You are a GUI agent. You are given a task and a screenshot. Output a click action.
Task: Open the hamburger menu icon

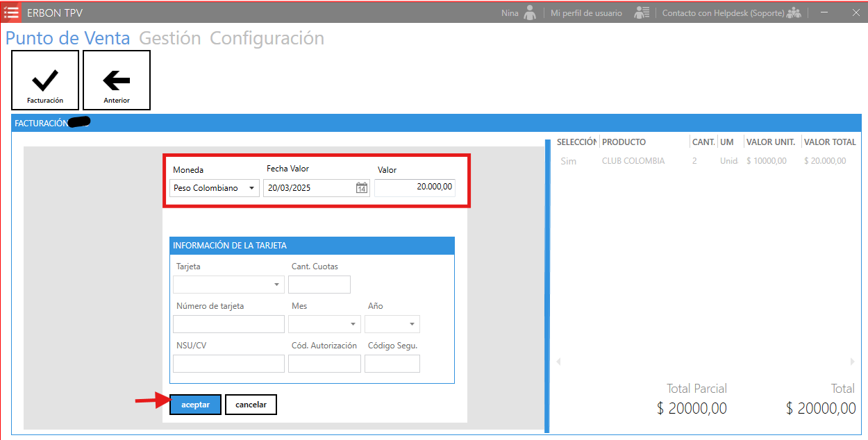click(11, 12)
